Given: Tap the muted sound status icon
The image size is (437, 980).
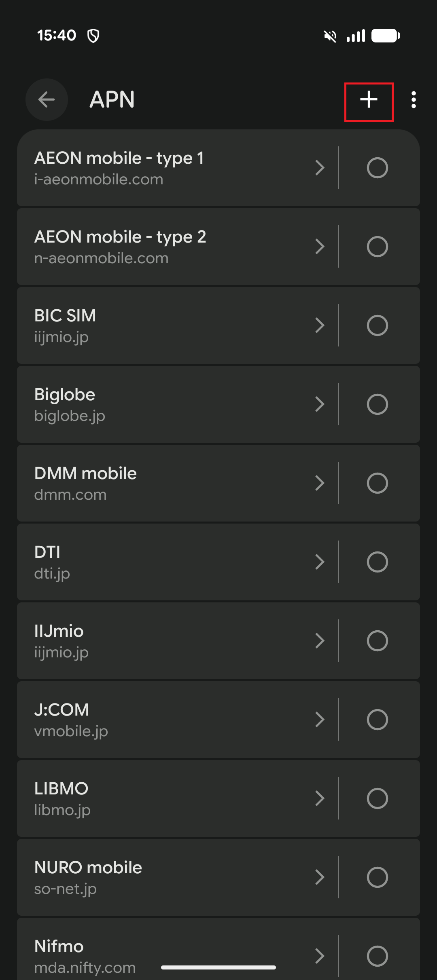Looking at the screenshot, I should (330, 36).
